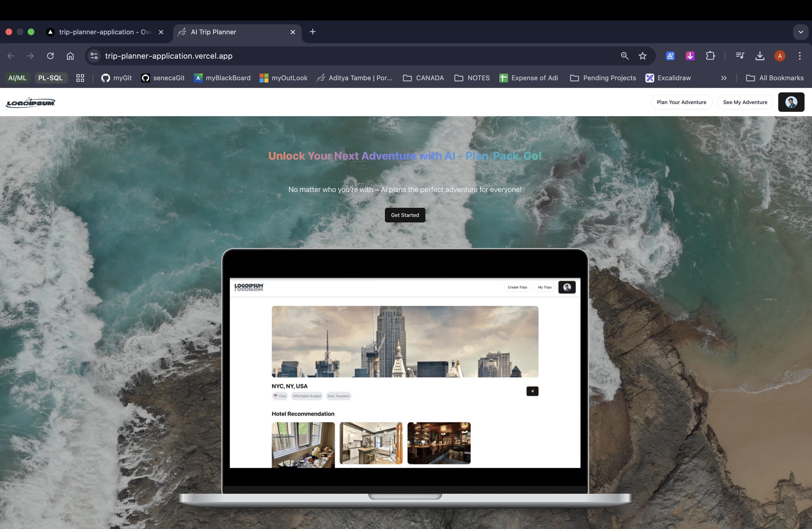Open the myBlackBoard bookmark
The image size is (812, 529).
point(222,78)
